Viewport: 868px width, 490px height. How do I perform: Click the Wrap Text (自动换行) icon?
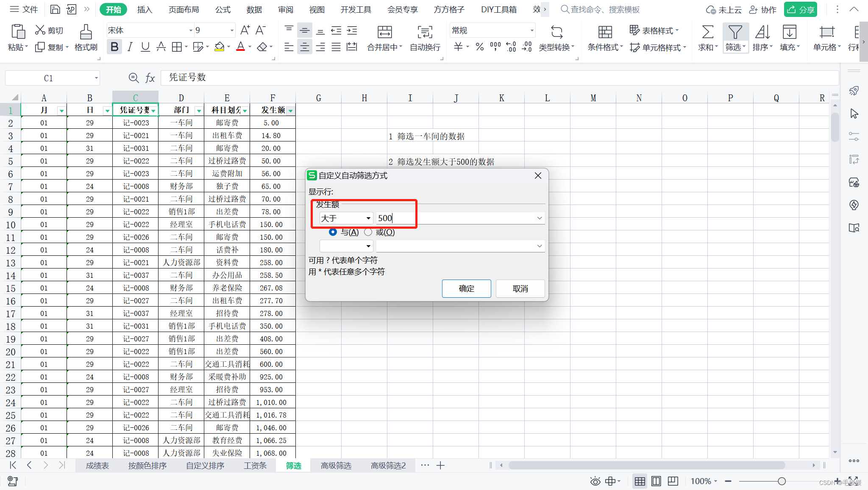pyautogui.click(x=425, y=32)
